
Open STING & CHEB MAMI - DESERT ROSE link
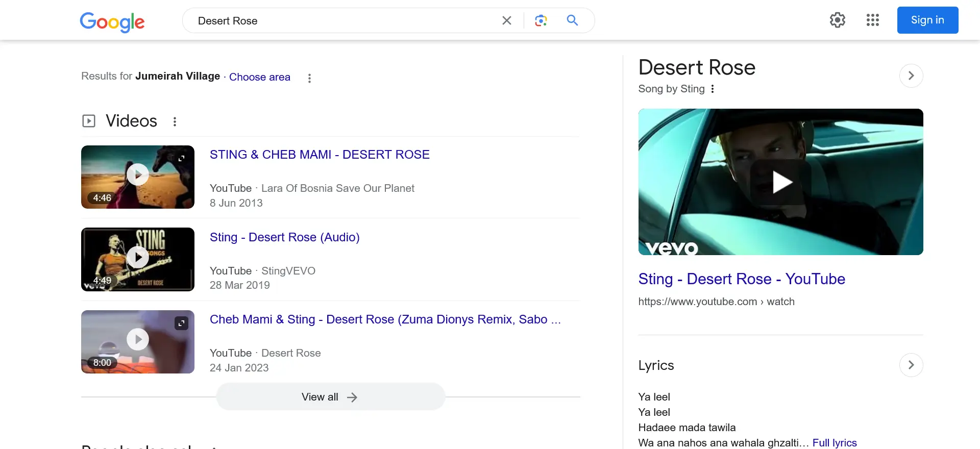(x=320, y=155)
